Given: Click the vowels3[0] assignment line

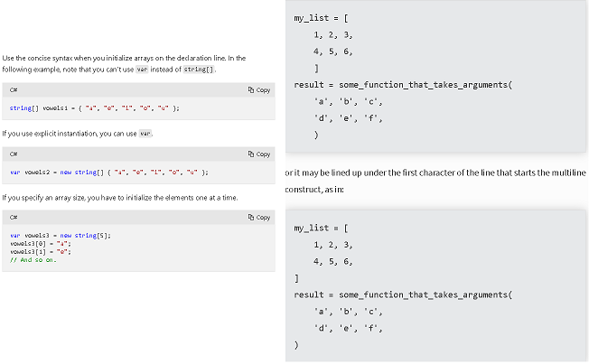Looking at the screenshot, I should click(x=40, y=244).
